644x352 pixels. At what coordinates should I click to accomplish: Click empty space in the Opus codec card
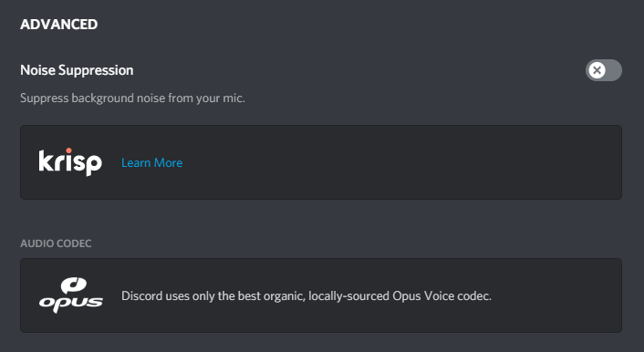[x=555, y=295]
